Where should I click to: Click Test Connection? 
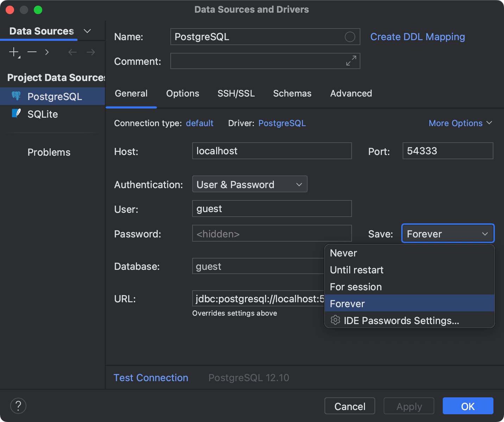(x=151, y=377)
